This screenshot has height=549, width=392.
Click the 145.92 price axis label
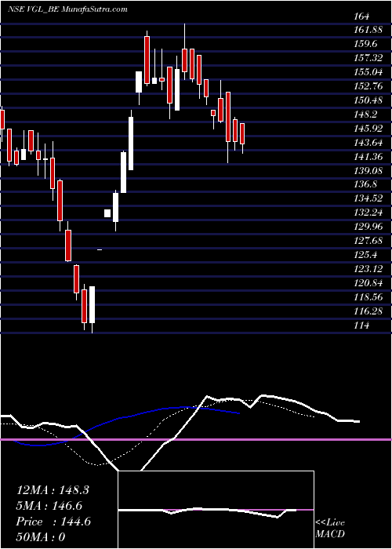[x=368, y=129]
